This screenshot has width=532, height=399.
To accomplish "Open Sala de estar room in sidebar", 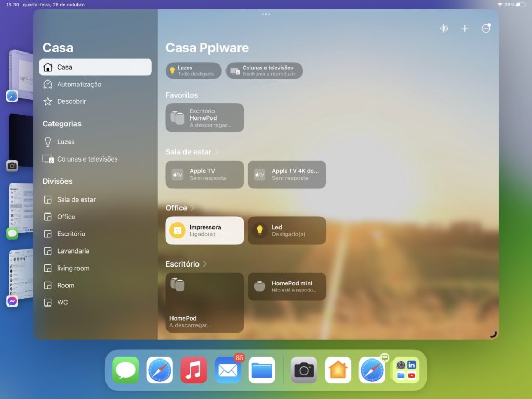I will pos(96,199).
